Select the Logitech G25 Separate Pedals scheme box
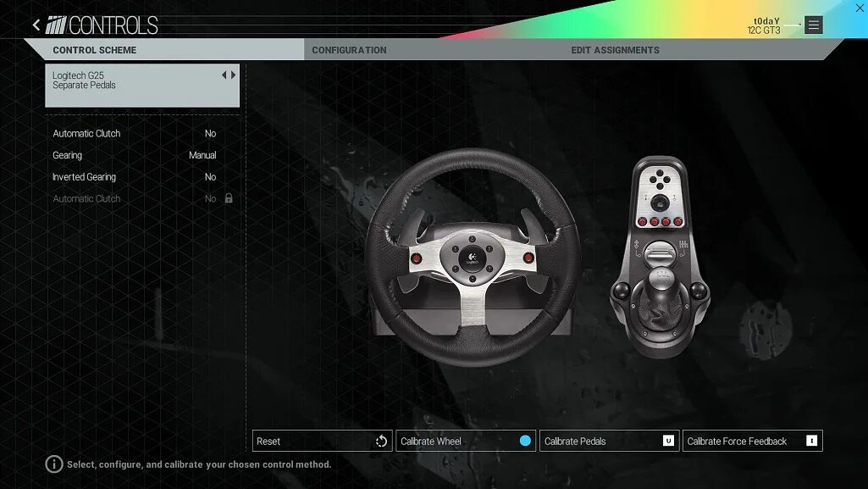The image size is (868, 489). [142, 86]
